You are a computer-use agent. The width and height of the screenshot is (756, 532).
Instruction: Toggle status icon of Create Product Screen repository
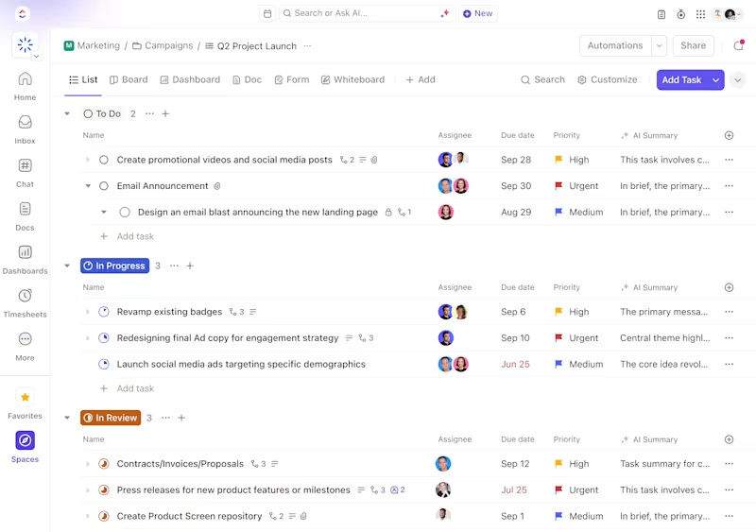[x=104, y=516]
